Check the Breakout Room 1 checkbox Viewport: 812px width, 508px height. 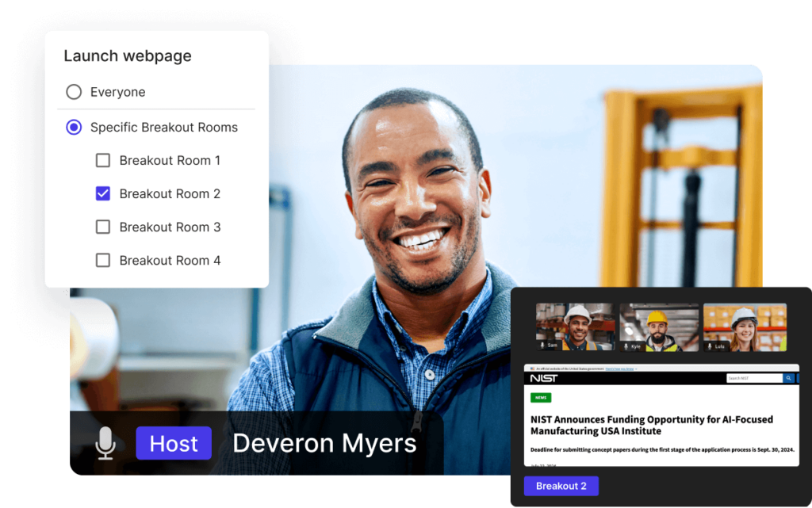[x=102, y=160]
